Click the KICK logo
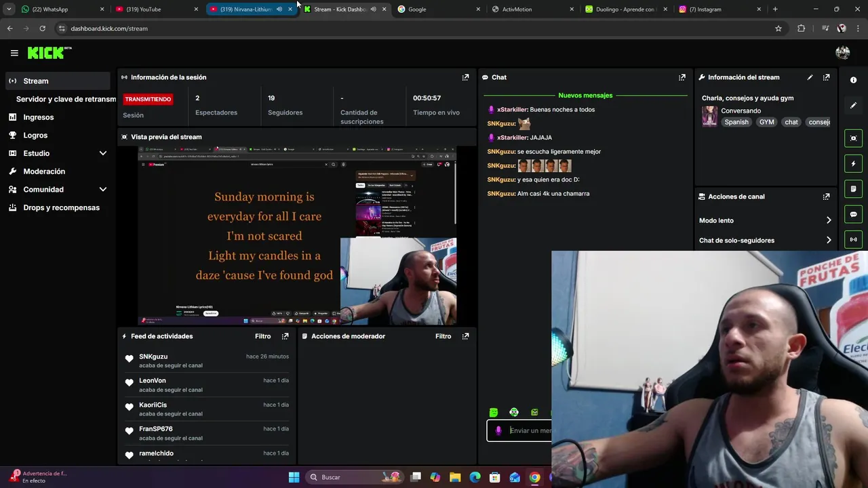The image size is (868, 488). click(49, 53)
